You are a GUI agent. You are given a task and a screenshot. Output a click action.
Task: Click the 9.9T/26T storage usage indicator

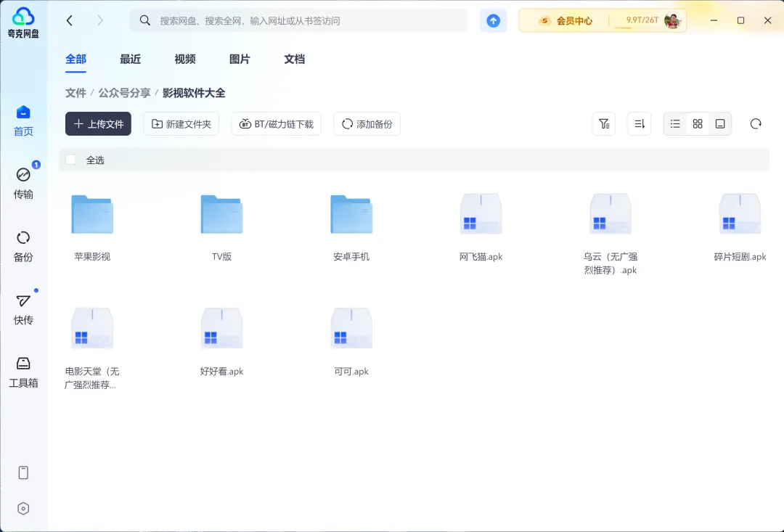pos(642,20)
